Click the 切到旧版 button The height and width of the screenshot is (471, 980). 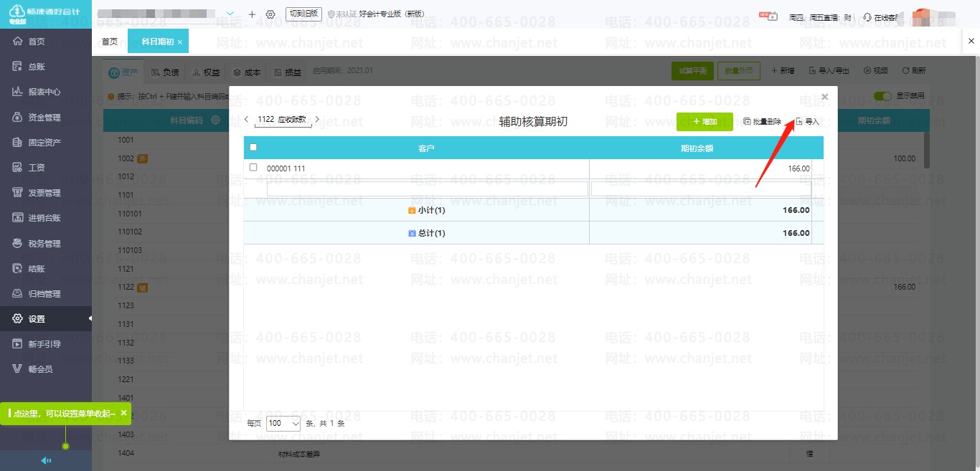coord(303,14)
